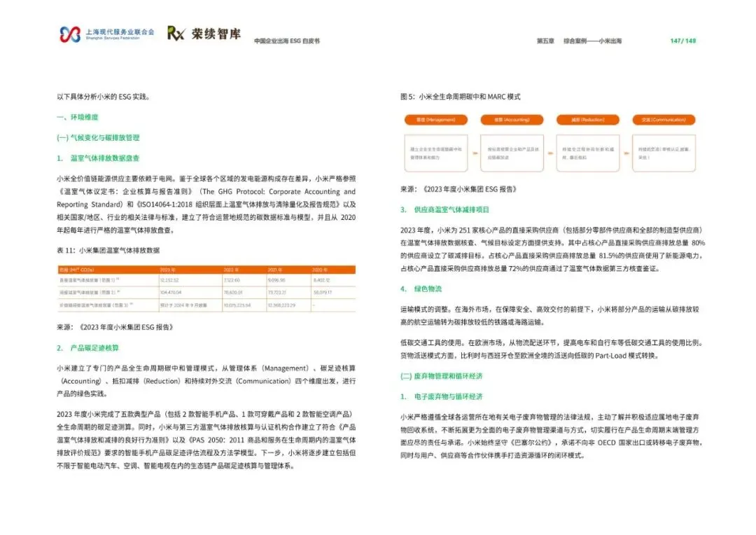The image size is (756, 535).
Task: Click arrow between Management and Accounting boxes
Action: click(x=475, y=153)
